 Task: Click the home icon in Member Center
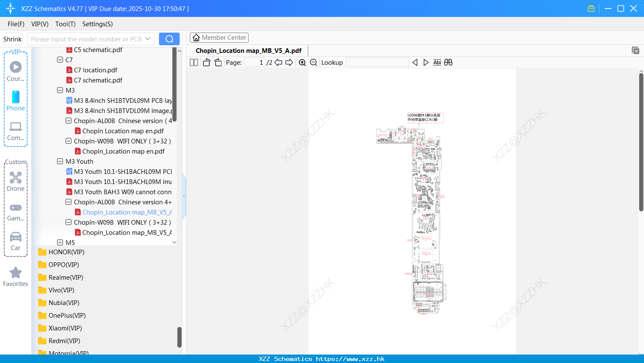click(196, 38)
